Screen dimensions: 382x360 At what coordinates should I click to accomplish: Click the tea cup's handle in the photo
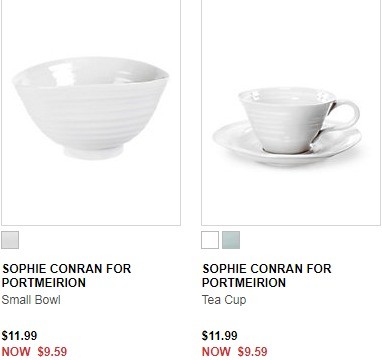345,119
